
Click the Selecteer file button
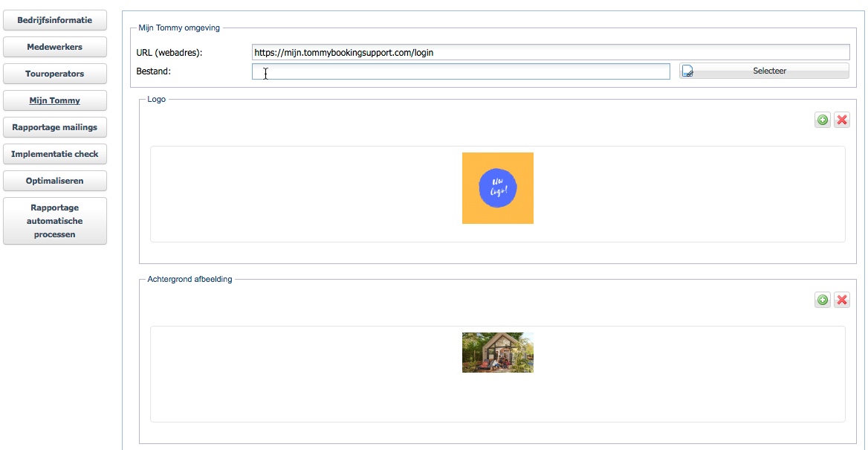[x=764, y=71]
